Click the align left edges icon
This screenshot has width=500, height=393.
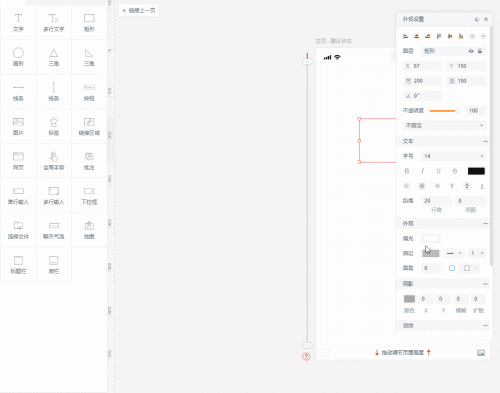pos(405,36)
